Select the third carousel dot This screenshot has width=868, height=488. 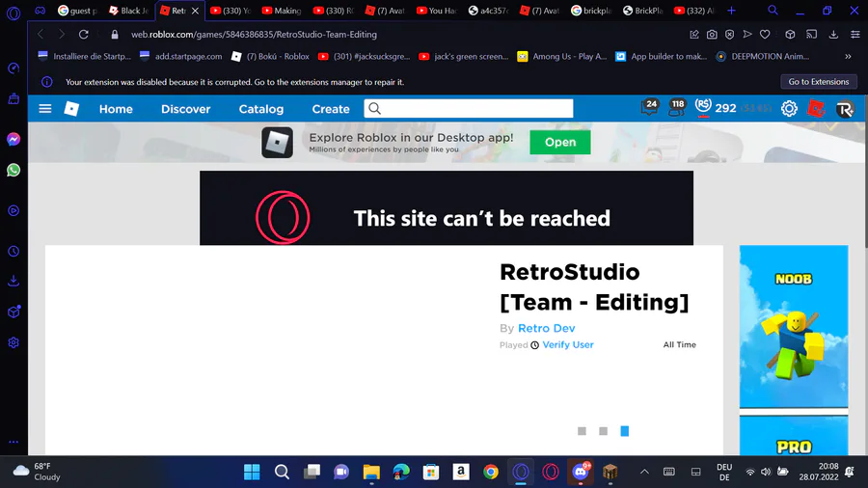624,431
